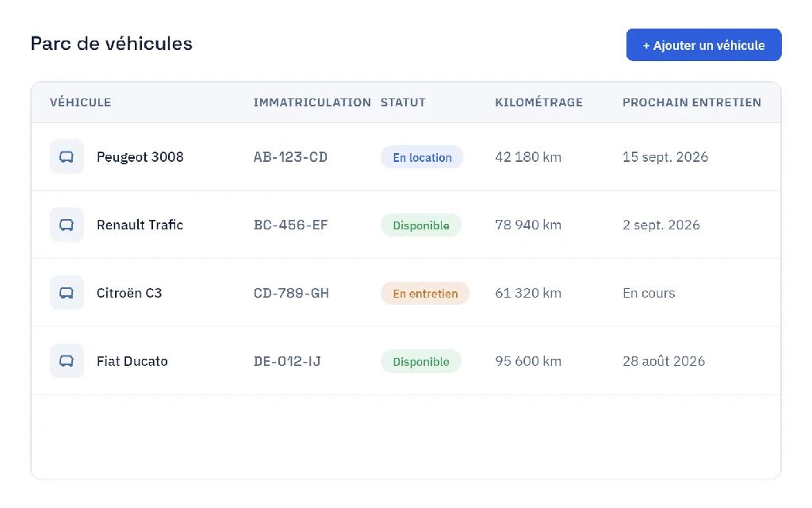Open the Citroën C3 name
This screenshot has width=812, height=508.
click(x=129, y=293)
